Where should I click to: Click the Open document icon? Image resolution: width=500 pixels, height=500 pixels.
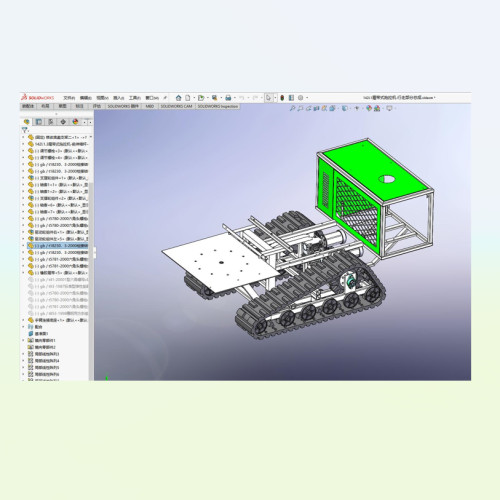[201, 98]
